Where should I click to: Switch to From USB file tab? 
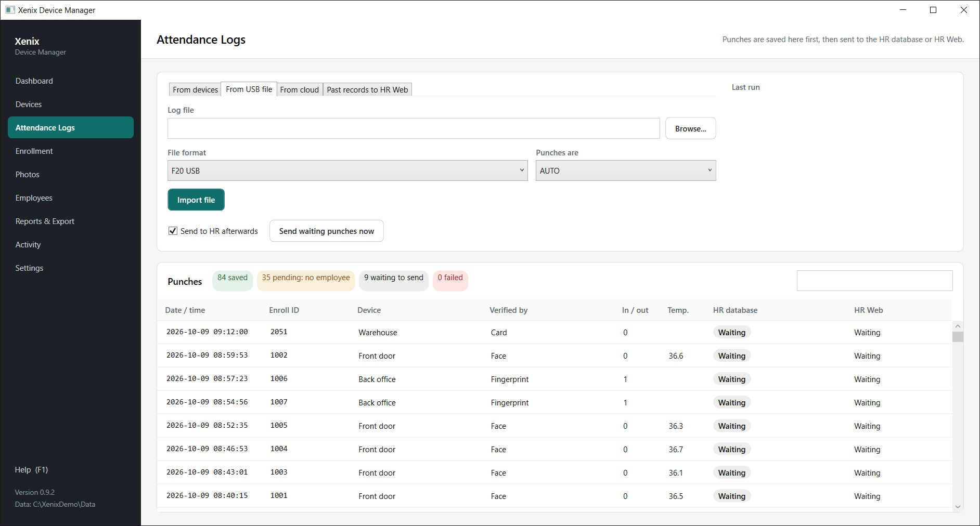pos(249,89)
